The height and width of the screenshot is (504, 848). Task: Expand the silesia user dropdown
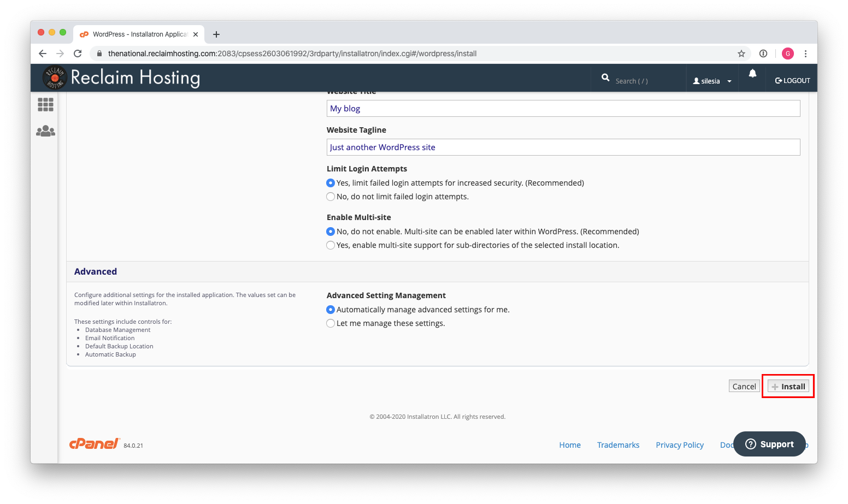point(712,81)
